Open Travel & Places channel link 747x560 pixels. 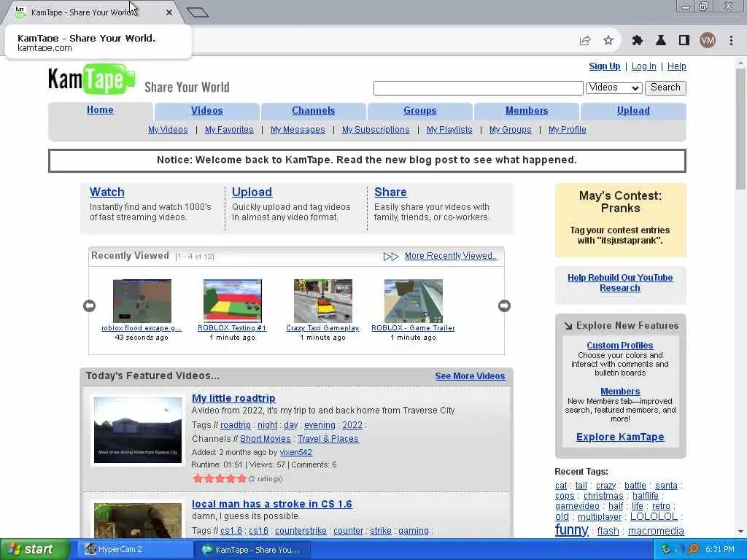click(328, 438)
